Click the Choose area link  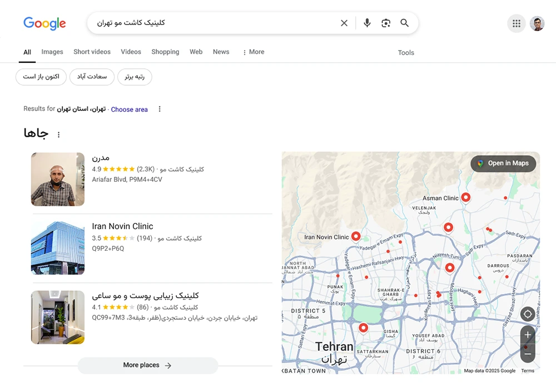coord(129,110)
